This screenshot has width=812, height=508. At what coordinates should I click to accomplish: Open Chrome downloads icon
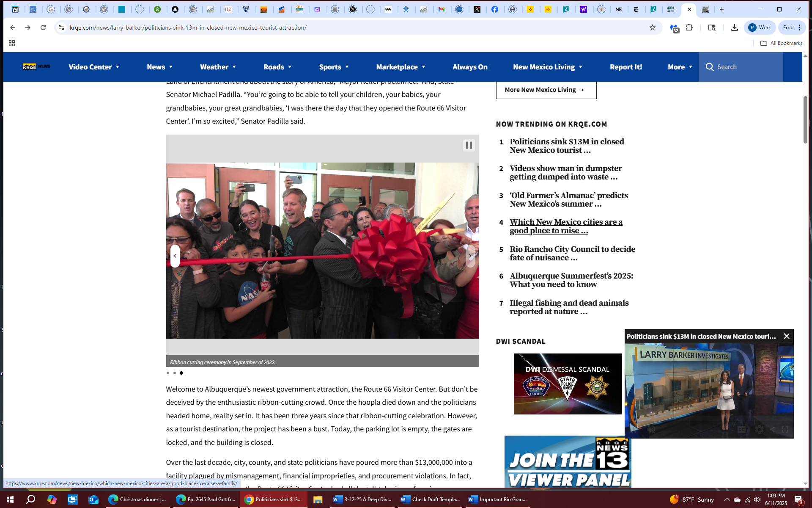[x=734, y=28]
